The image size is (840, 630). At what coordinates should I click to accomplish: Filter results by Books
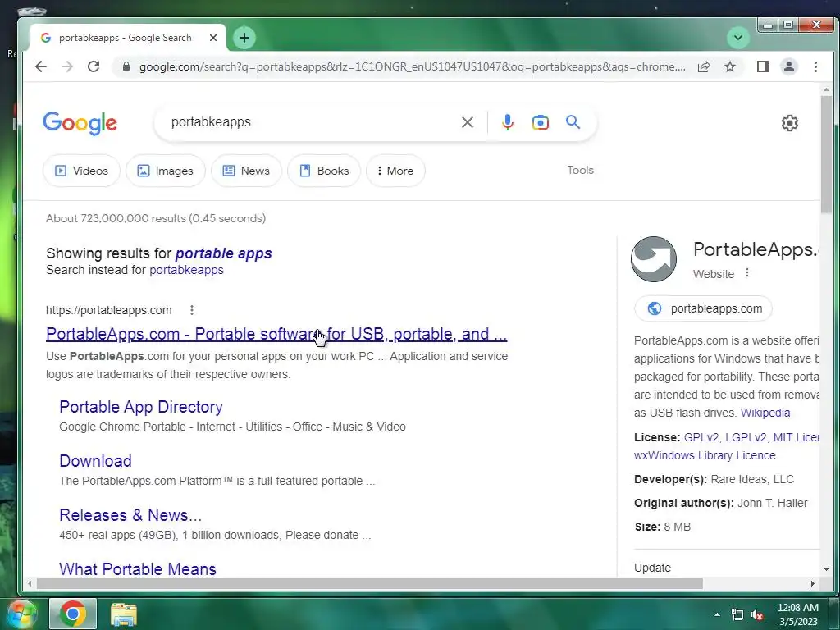coord(323,171)
